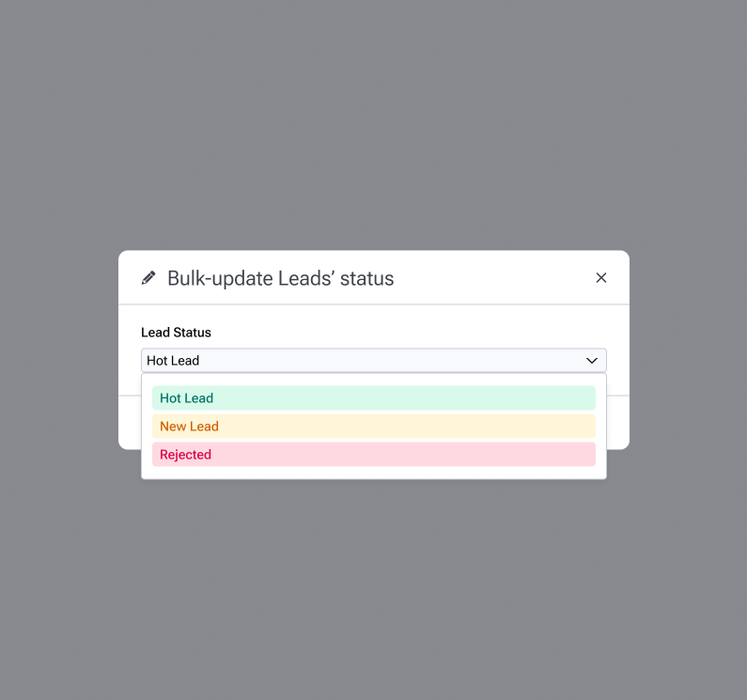Click the dimmed backdrop above the dialog
Image resolution: width=747 pixels, height=700 pixels.
[374, 122]
